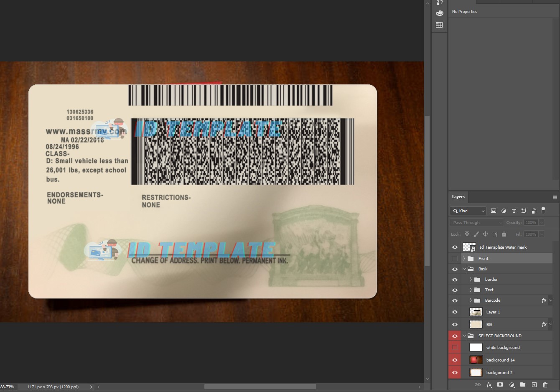Click the document size info in status bar
The image size is (560, 392).
(x=53, y=387)
